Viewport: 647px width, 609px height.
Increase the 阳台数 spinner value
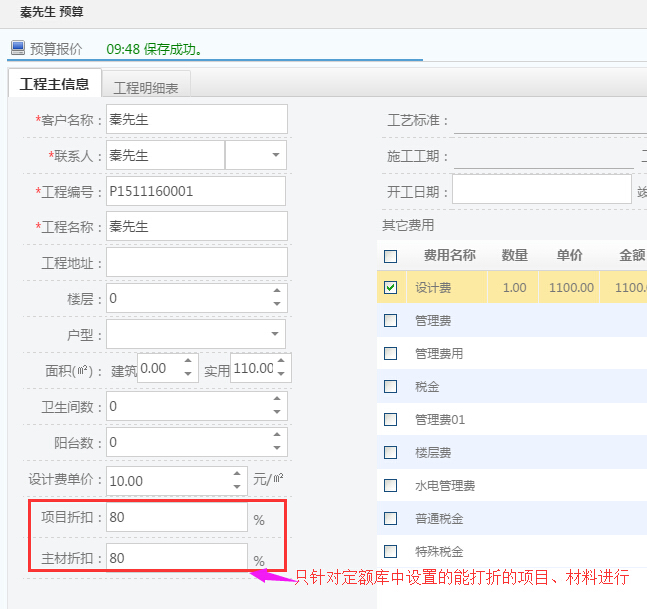tap(276, 436)
